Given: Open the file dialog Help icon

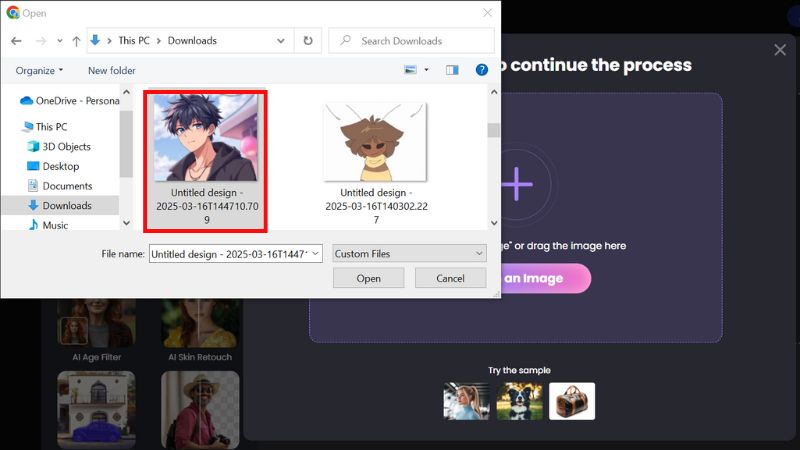Looking at the screenshot, I should click(x=481, y=70).
